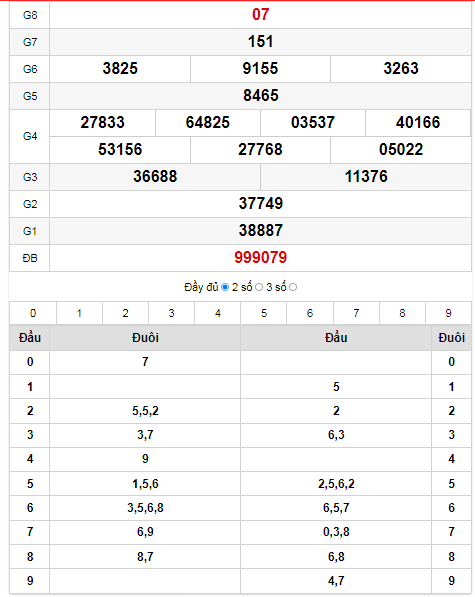Click the Đuôi cell showing 3,5,6,8
Image resolution: width=475 pixels, height=597 pixels.
click(145, 508)
